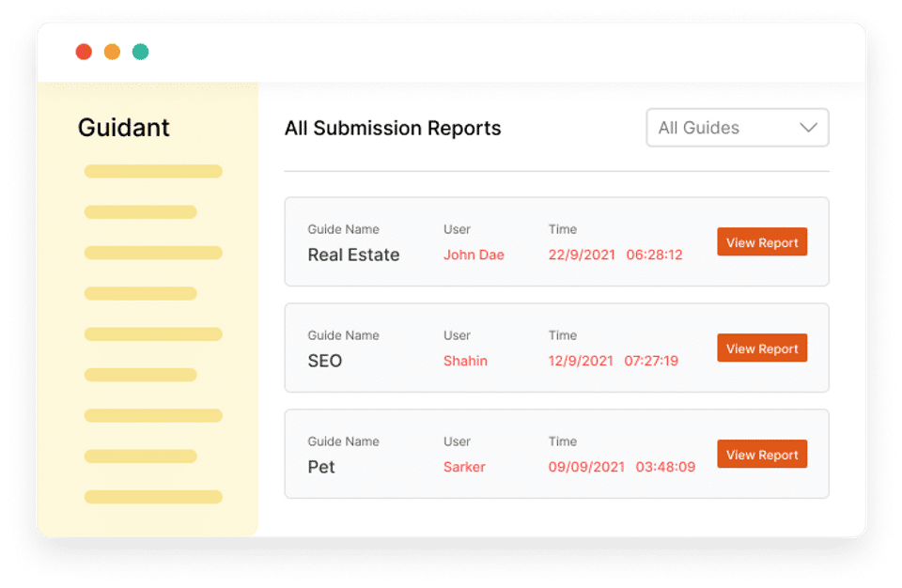Click the All Submission Reports heading
The height and width of the screenshot is (588, 902).
tap(393, 129)
